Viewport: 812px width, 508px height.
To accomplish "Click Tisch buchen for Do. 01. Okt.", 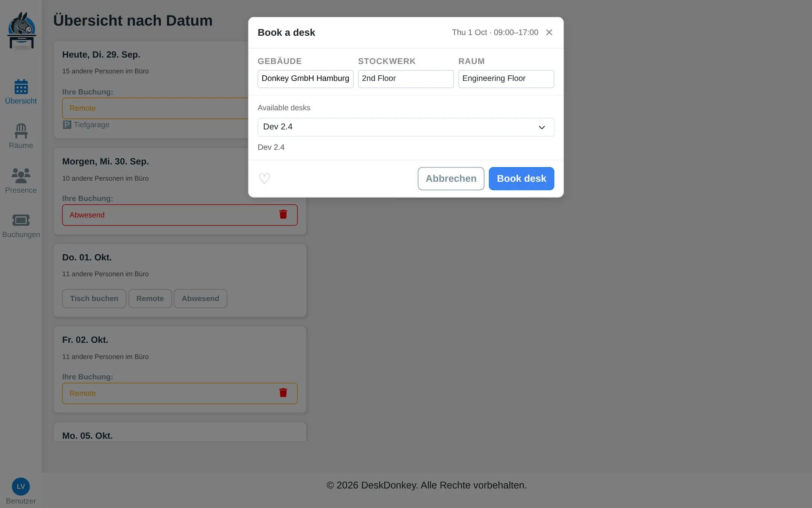I will [94, 298].
